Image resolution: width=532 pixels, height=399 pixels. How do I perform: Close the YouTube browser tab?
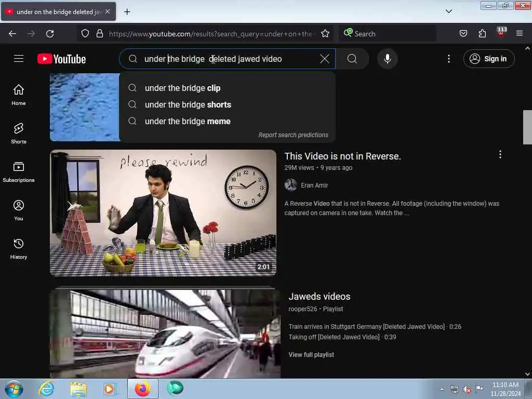pyautogui.click(x=108, y=11)
